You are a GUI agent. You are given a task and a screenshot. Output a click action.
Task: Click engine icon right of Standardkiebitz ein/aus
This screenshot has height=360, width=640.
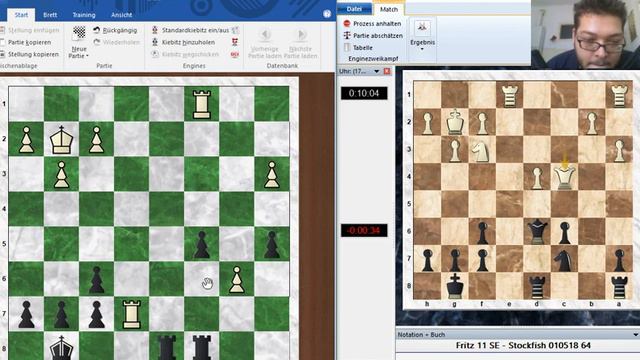235,30
